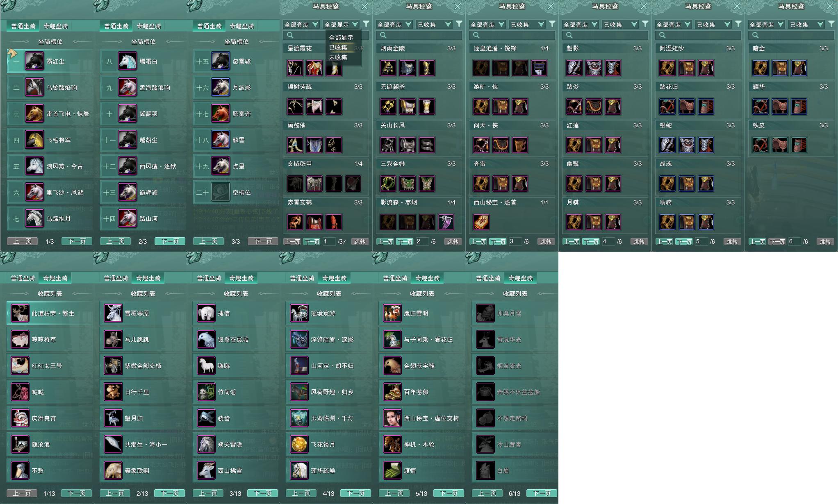Click the 竹间谣 panda icon

[x=206, y=392]
